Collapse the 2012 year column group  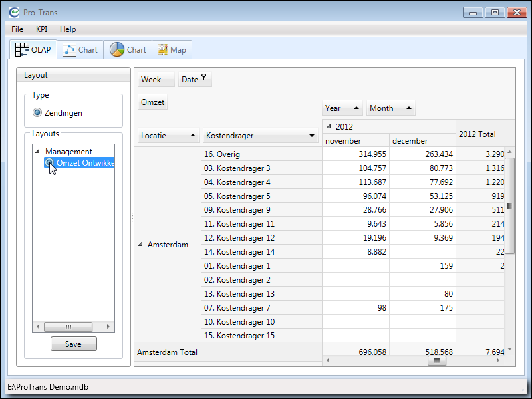pos(329,126)
